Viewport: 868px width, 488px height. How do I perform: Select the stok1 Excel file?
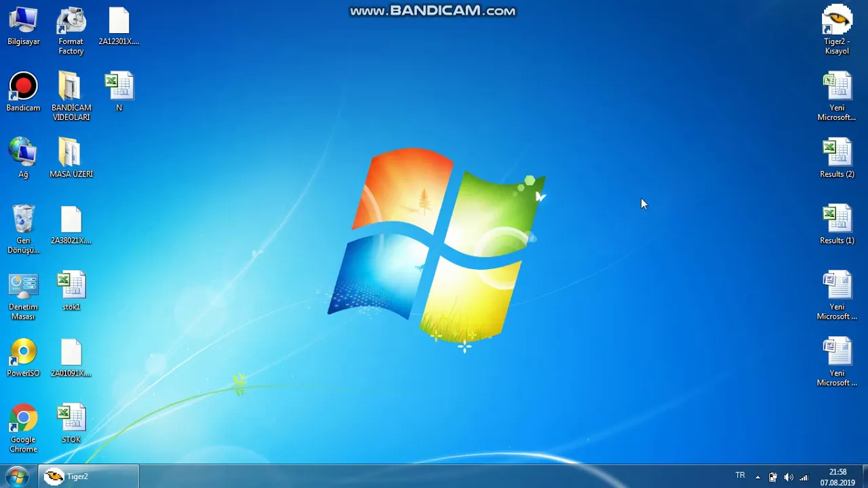tap(71, 291)
